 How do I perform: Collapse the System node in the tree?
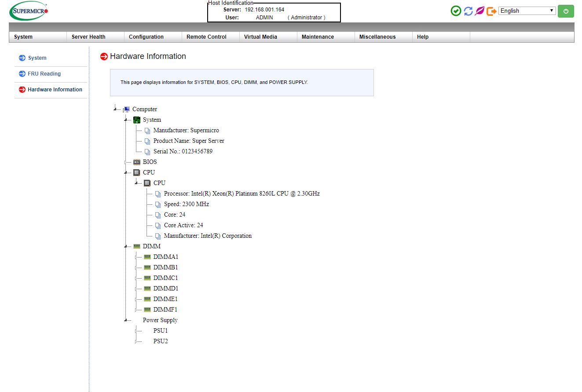coord(125,119)
